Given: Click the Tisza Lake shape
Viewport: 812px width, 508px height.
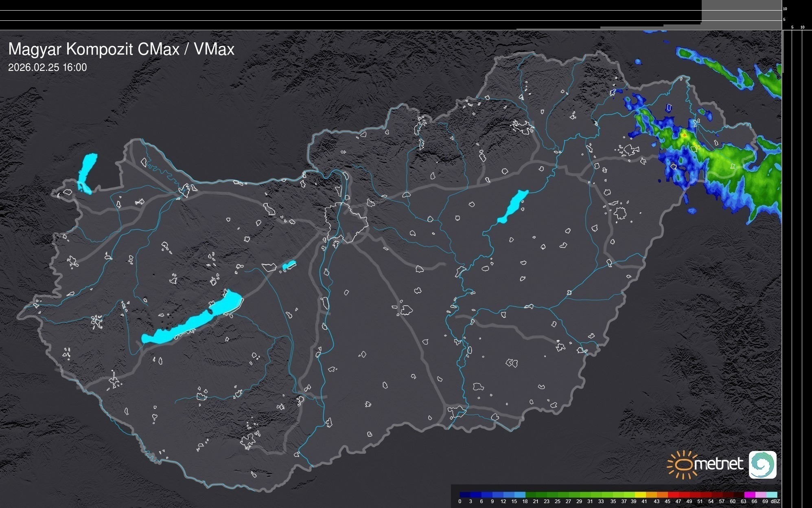Looking at the screenshot, I should (x=514, y=206).
